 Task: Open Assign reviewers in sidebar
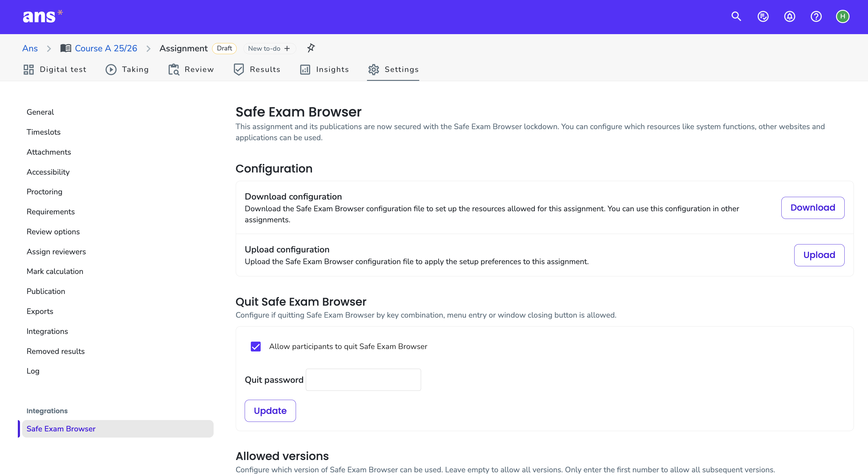(x=56, y=252)
